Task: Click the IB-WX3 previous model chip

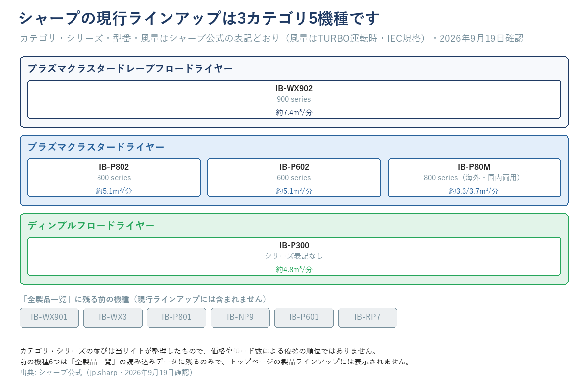Action: coord(113,317)
